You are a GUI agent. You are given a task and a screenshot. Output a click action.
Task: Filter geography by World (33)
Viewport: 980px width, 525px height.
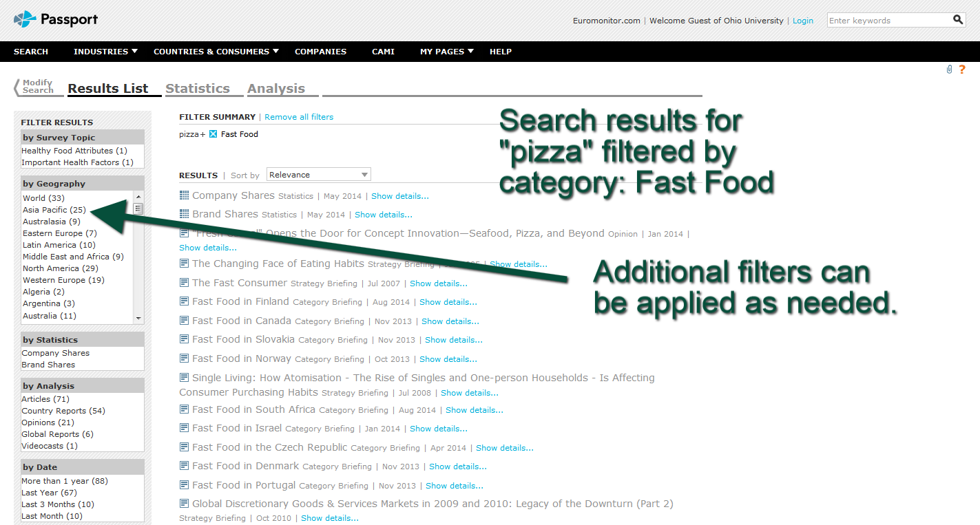(x=43, y=198)
